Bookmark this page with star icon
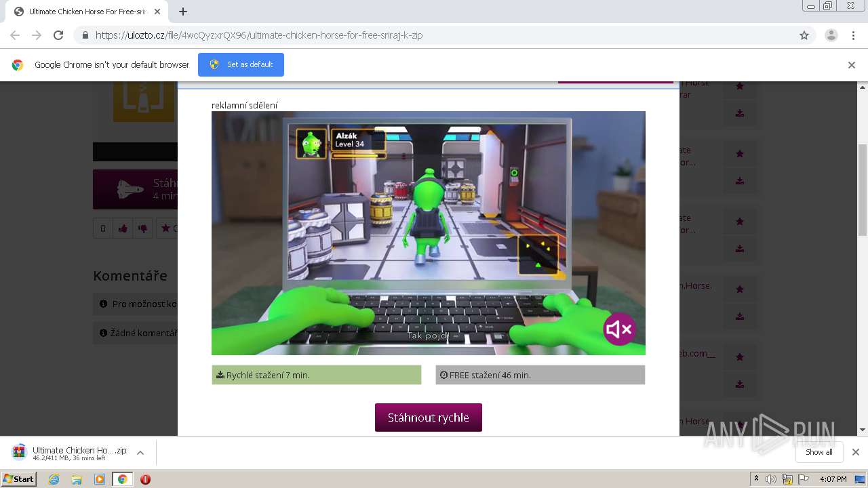The width and height of the screenshot is (868, 488). point(804,35)
